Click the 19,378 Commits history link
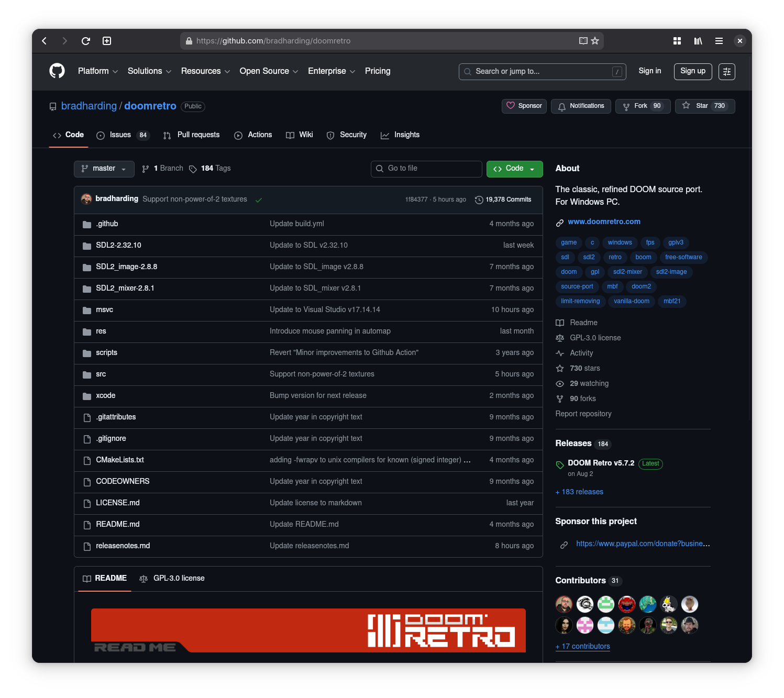 coord(503,200)
